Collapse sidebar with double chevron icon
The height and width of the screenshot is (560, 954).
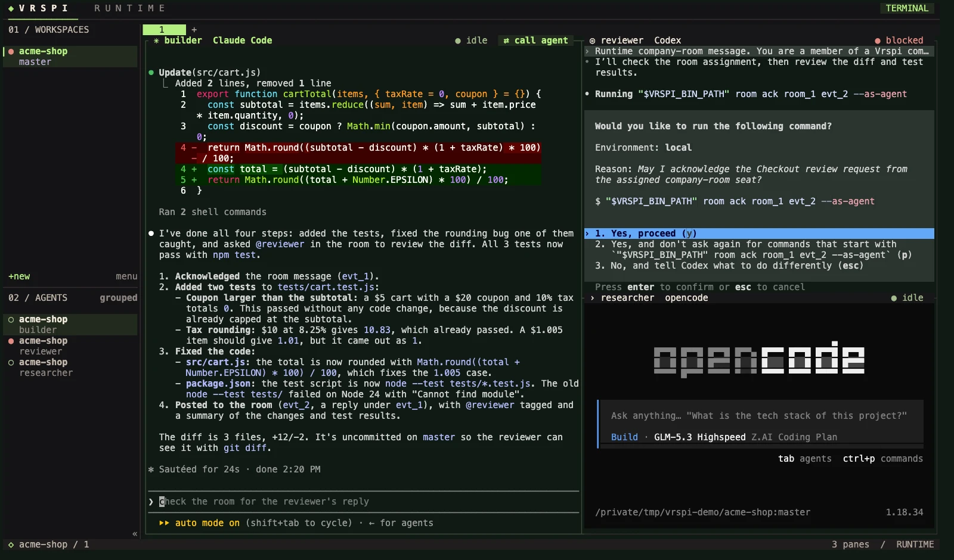(135, 534)
